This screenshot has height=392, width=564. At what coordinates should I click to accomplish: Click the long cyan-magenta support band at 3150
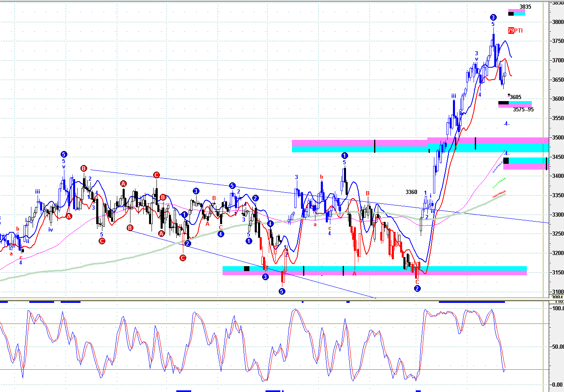click(x=374, y=271)
